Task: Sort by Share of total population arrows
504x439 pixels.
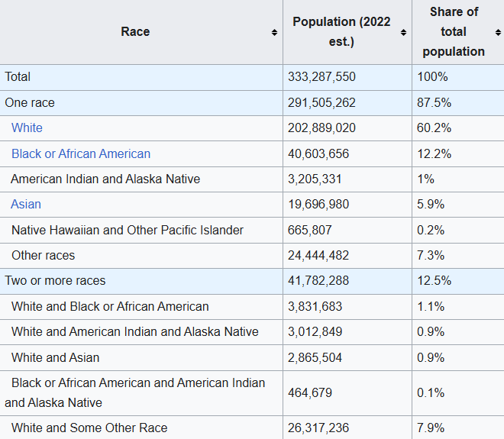Action: [x=498, y=32]
